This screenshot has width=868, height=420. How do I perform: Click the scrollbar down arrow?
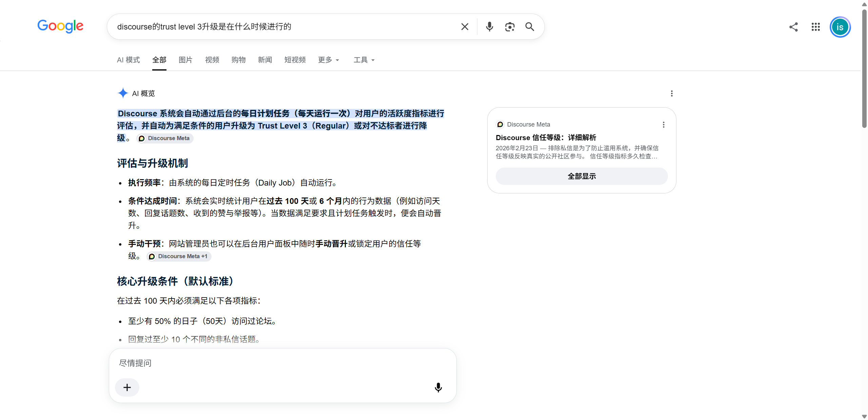864,417
